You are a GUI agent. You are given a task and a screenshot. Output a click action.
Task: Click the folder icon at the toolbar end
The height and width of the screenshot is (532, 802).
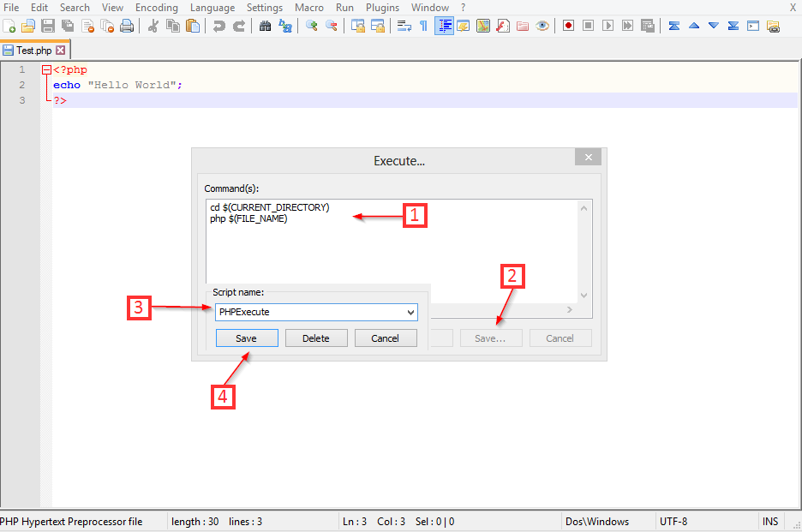pyautogui.click(x=773, y=26)
